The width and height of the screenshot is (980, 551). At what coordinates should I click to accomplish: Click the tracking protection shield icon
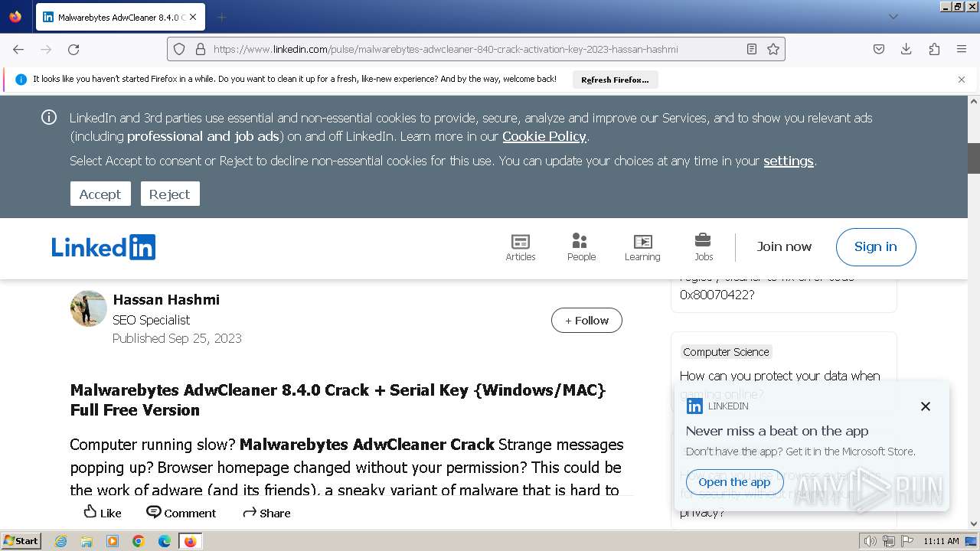(179, 49)
